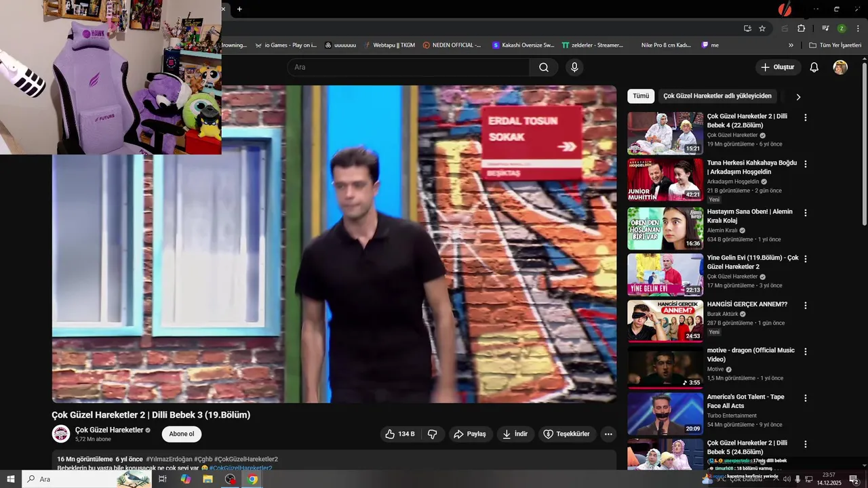Open #YılmazErdoğan hashtag link
Viewport: 868px width, 488px height.
point(170,459)
